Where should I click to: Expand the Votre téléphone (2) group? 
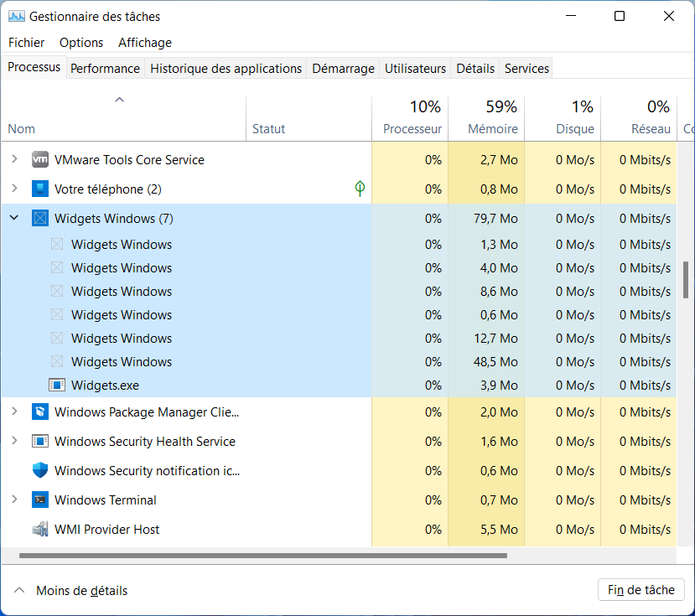coord(14,188)
